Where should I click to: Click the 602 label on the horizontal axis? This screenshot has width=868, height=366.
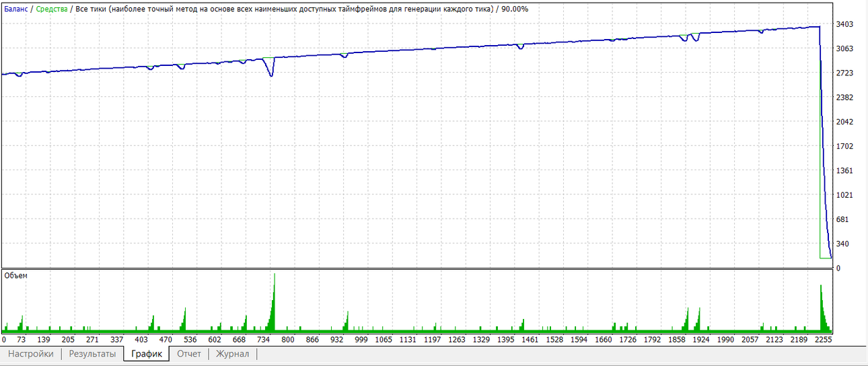tap(215, 340)
